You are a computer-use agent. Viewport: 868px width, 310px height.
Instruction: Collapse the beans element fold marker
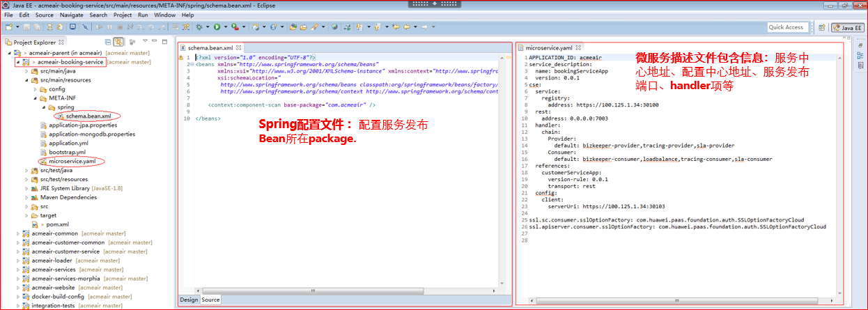click(192, 64)
